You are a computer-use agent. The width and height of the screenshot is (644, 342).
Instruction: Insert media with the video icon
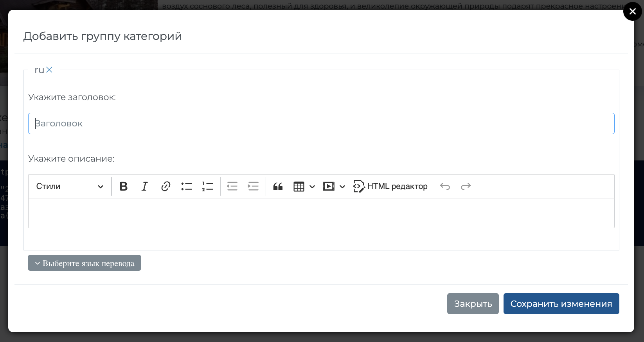[329, 186]
